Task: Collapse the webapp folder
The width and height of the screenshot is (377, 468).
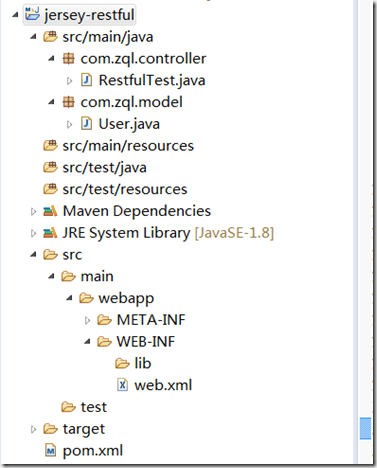Action: tap(69, 298)
